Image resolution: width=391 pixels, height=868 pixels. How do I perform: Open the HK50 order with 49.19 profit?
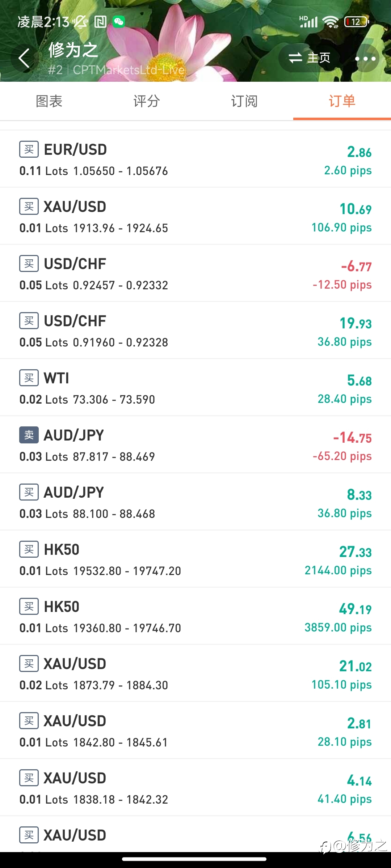(195, 616)
